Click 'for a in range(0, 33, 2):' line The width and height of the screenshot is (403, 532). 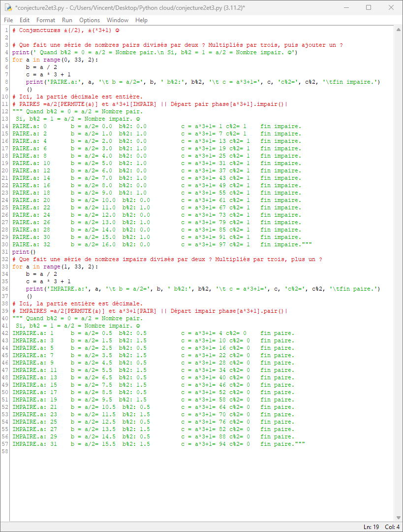click(55, 60)
